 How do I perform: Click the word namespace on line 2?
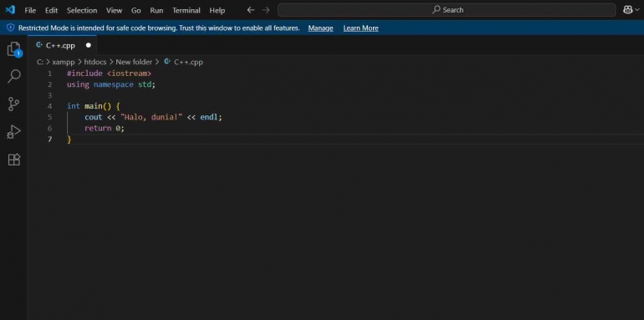(114, 84)
